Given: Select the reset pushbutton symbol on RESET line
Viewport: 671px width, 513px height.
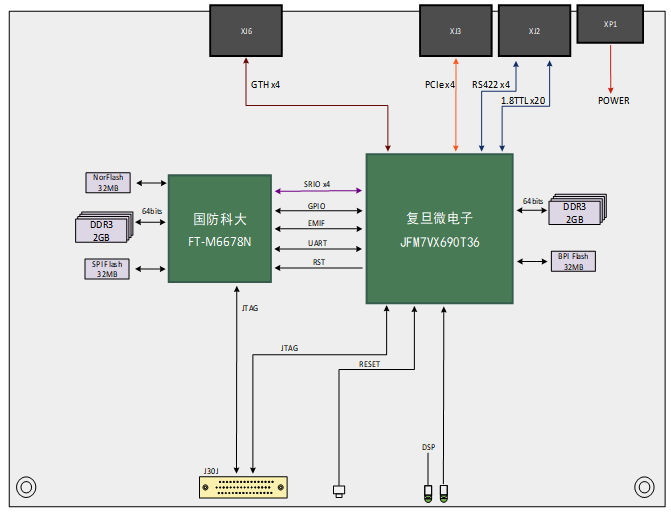Looking at the screenshot, I should pos(339,491).
